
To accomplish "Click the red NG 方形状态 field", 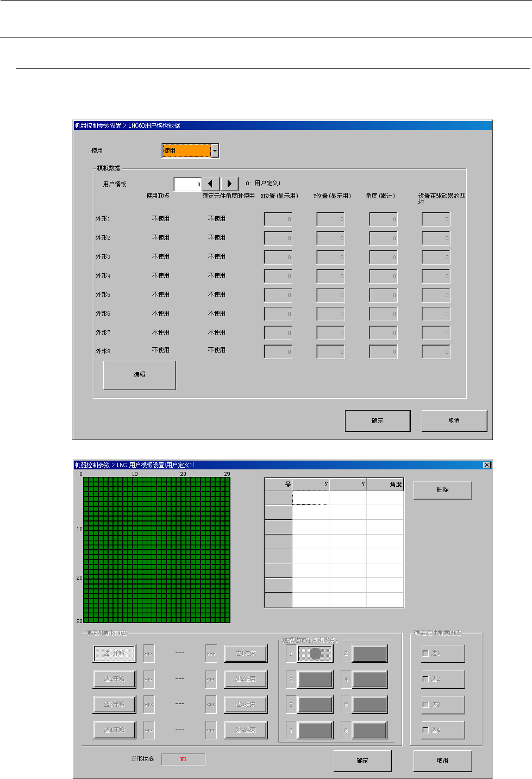I will coord(184,759).
